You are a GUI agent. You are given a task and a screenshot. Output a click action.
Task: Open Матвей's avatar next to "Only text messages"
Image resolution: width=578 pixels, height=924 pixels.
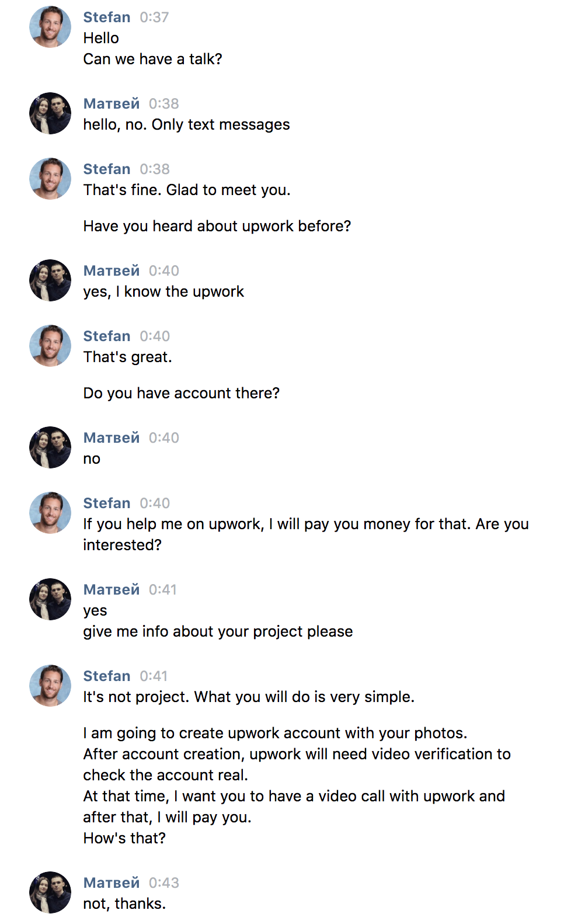click(50, 113)
